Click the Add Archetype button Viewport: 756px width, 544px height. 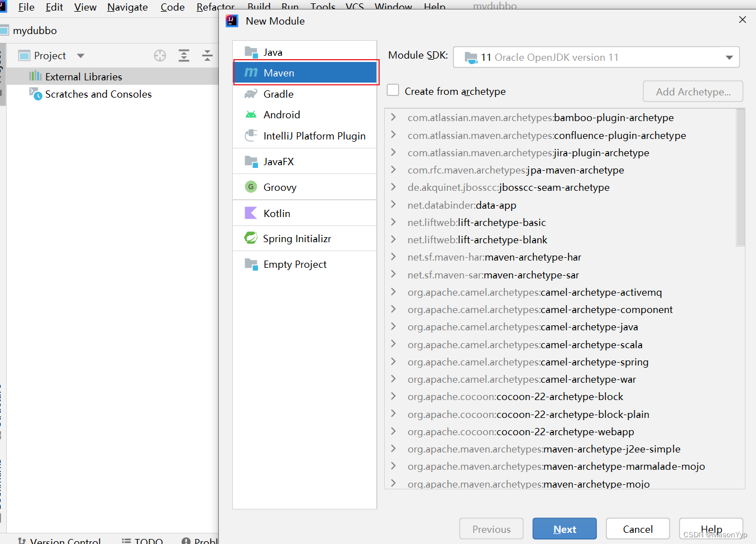point(693,92)
